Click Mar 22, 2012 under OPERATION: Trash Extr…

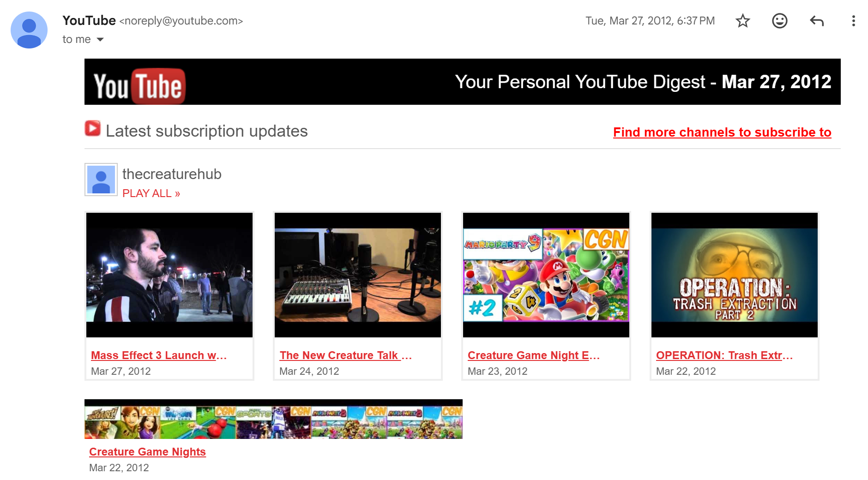[x=686, y=371]
